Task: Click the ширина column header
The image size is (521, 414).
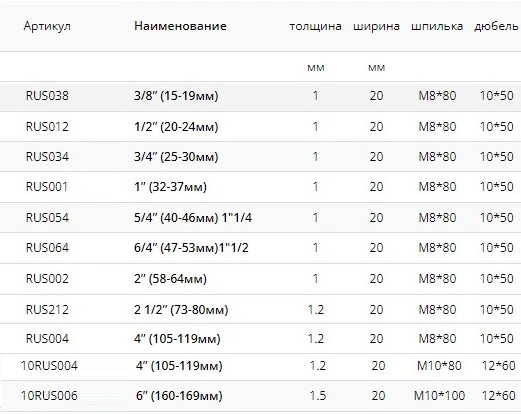Action: (376, 26)
